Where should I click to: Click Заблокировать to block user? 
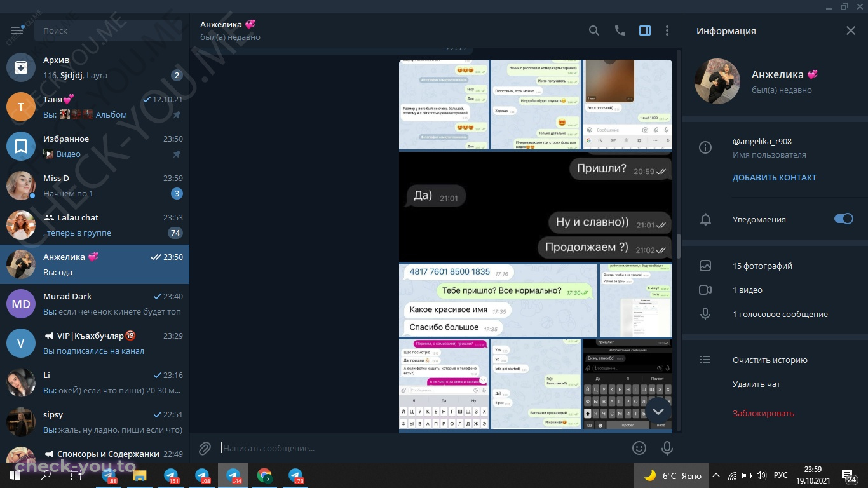pos(763,413)
